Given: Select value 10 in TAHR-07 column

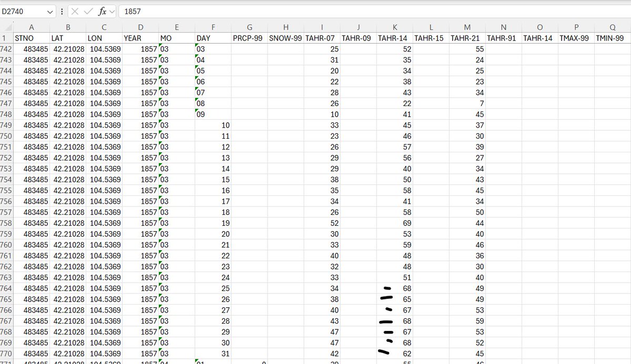Looking at the screenshot, I should click(322, 115).
